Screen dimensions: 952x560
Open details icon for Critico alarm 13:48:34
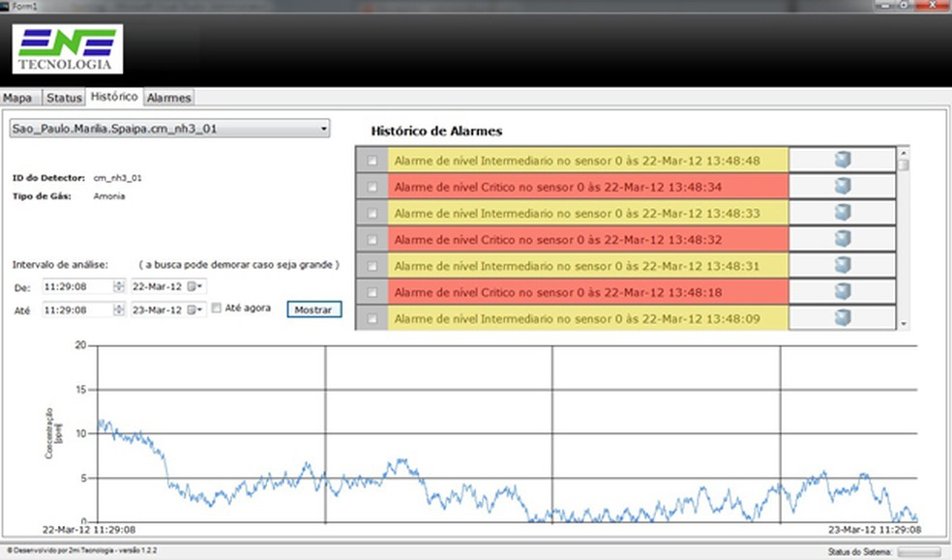pyautogui.click(x=842, y=186)
